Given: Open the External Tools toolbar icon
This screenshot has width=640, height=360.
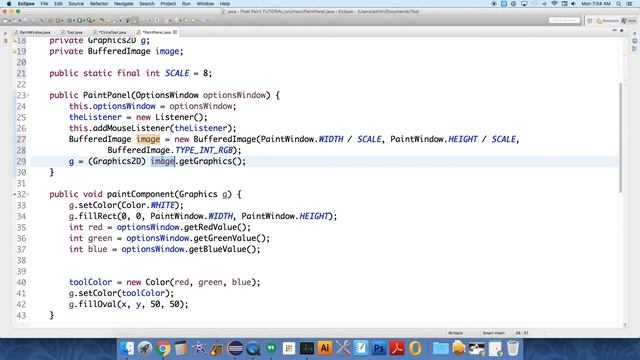Looking at the screenshot, I should (89, 20).
